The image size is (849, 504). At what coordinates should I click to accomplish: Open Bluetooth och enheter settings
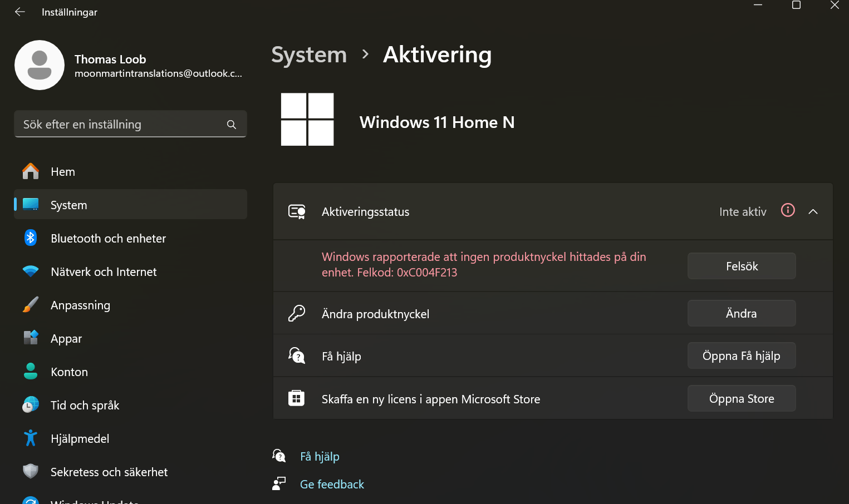(130, 238)
